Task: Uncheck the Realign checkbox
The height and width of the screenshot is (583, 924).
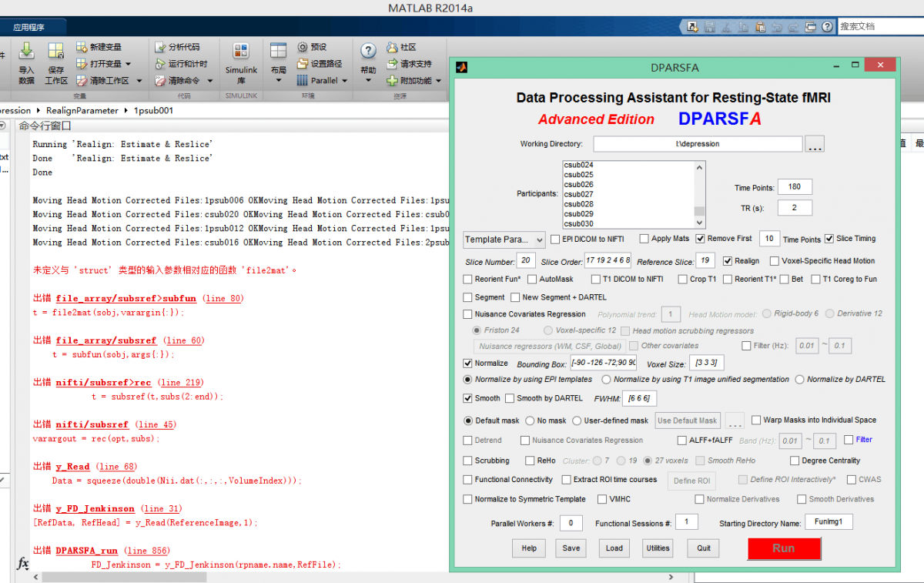Action: click(727, 261)
